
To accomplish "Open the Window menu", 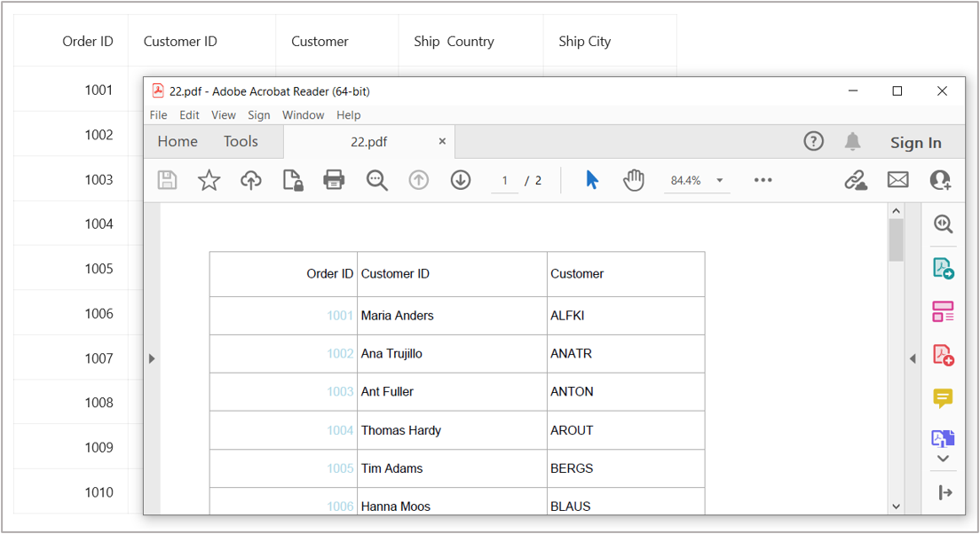I will (x=303, y=115).
